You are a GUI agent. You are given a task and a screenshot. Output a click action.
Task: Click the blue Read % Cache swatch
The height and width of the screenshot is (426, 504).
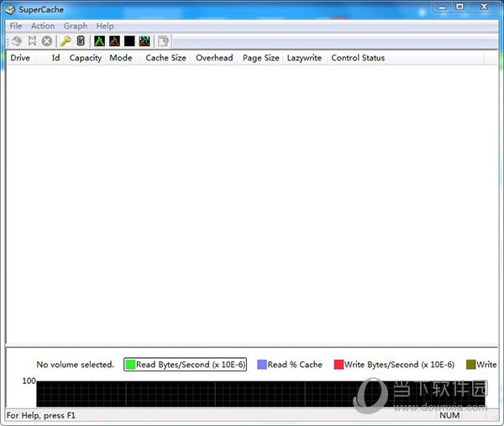pyautogui.click(x=262, y=365)
